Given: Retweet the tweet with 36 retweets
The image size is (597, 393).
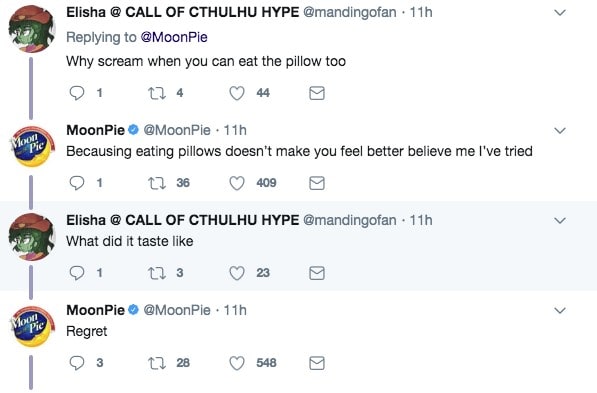Looking at the screenshot, I should click(157, 183).
